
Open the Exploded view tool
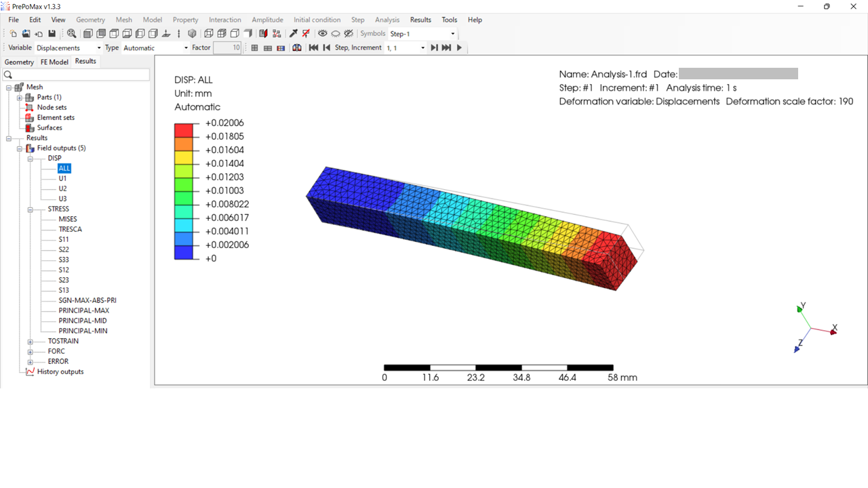point(277,33)
